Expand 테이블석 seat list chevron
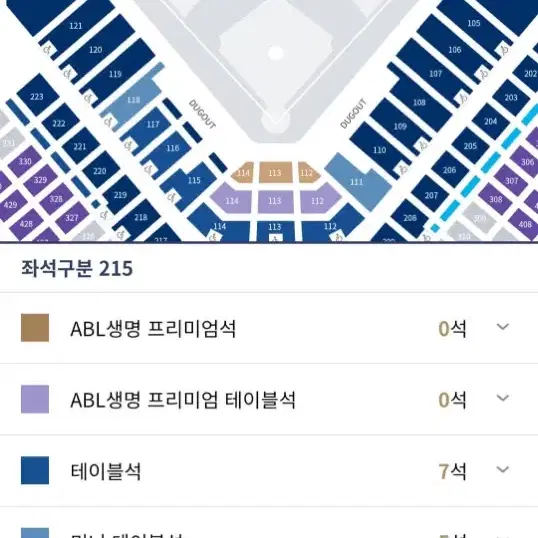 [503, 469]
